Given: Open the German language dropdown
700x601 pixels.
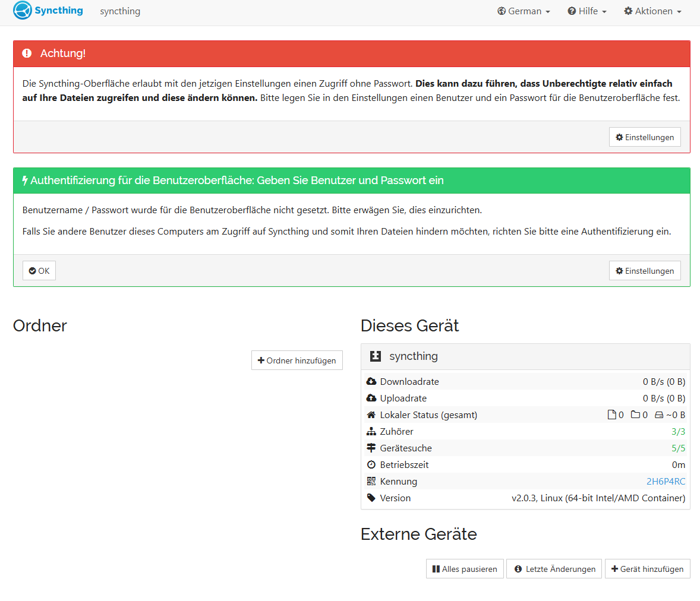Looking at the screenshot, I should pos(524,11).
